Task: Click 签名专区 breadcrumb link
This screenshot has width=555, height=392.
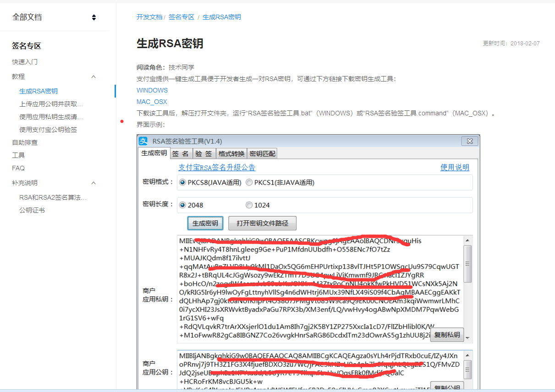Action: [x=181, y=17]
